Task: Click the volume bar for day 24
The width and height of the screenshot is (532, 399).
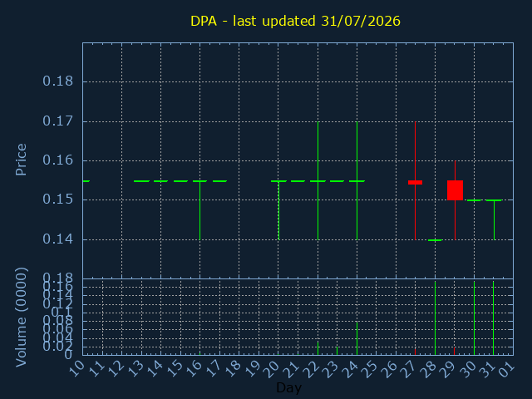Action: point(357,338)
